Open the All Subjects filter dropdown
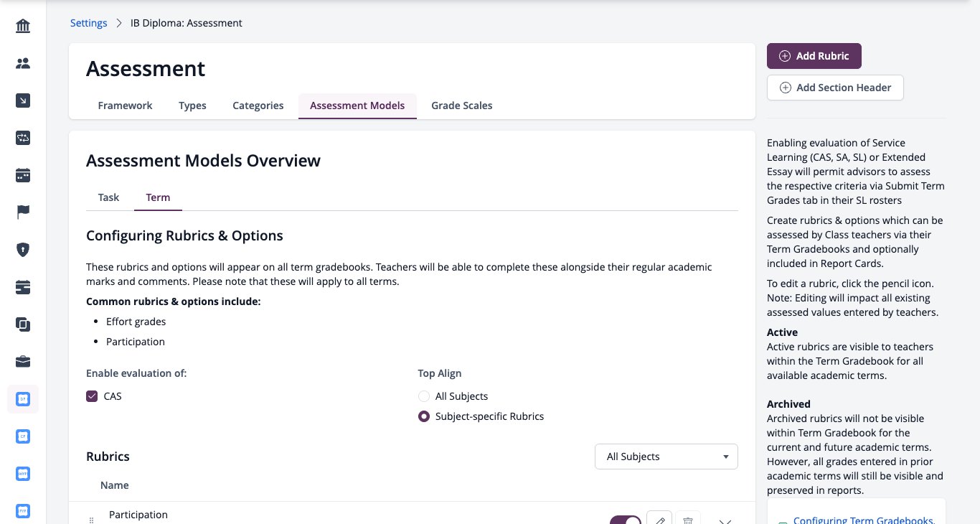This screenshot has height=524, width=980. (666, 457)
